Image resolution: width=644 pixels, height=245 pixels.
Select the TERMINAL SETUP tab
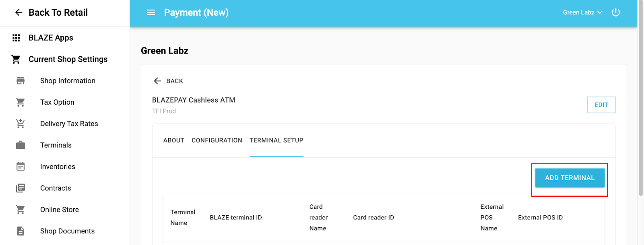(277, 140)
